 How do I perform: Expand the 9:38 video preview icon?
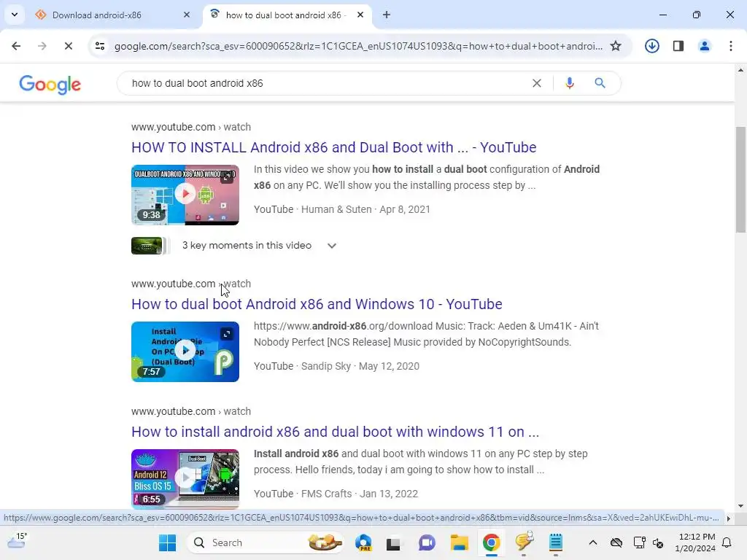click(228, 177)
